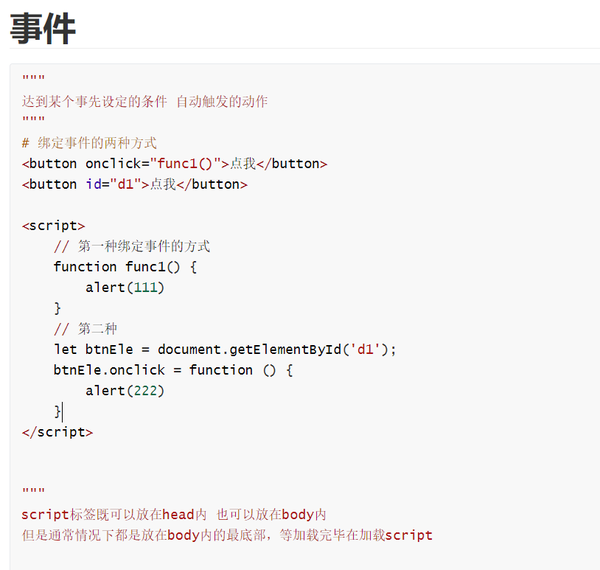This screenshot has height=570, width=600.
Task: Click the line 但是通常情况下都是放在body内的最底部
Action: (x=227, y=535)
